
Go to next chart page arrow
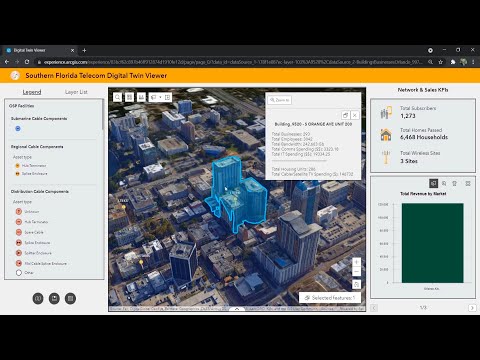pos(472,308)
